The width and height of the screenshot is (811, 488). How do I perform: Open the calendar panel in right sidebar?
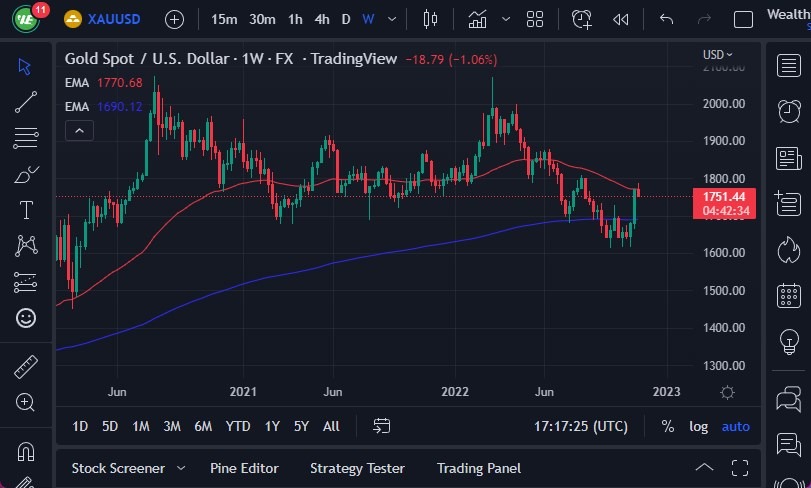pyautogui.click(x=788, y=295)
